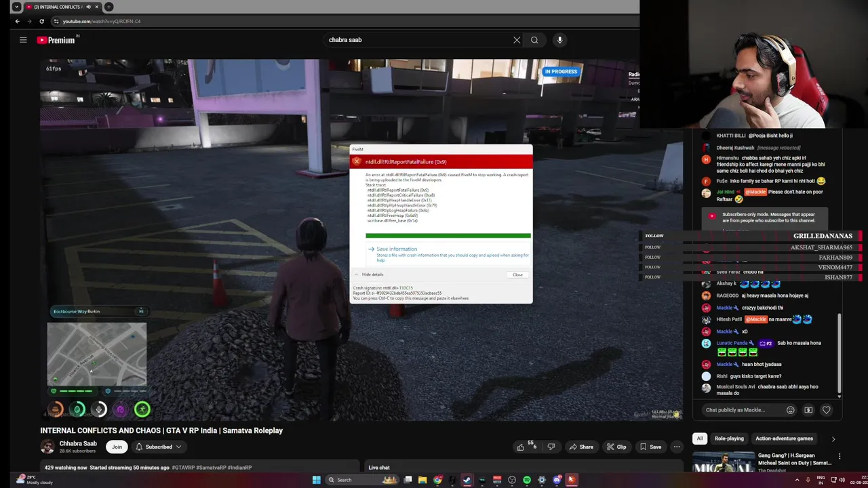Open Steam from the taskbar
Viewport: 868px width, 488px height.
point(467,480)
